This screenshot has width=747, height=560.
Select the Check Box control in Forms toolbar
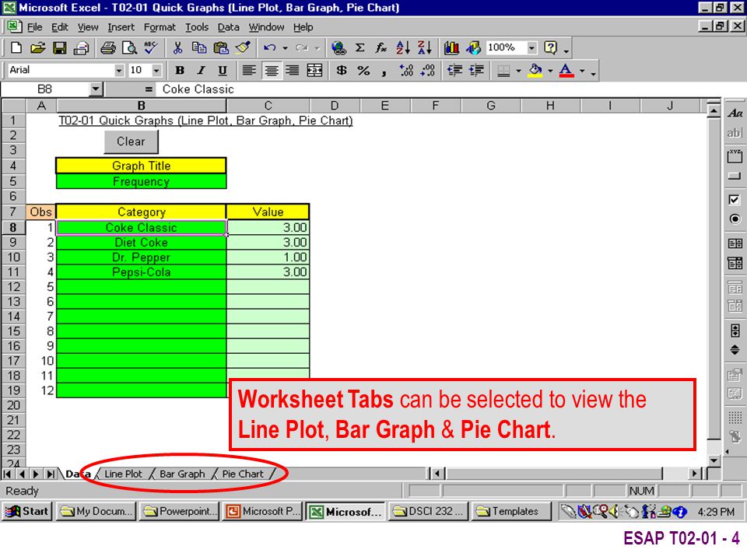734,200
